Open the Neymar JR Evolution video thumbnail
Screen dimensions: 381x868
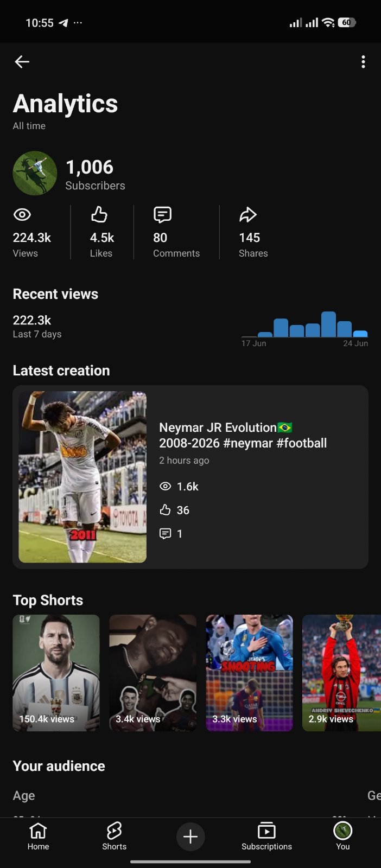point(82,477)
